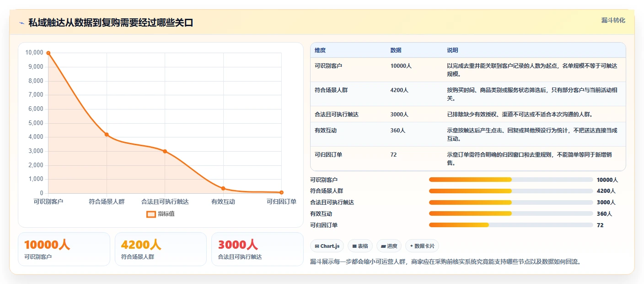Click the 有效互动 x-axis label on the chart
Viewport: 644px width, 284px height.
point(223,202)
